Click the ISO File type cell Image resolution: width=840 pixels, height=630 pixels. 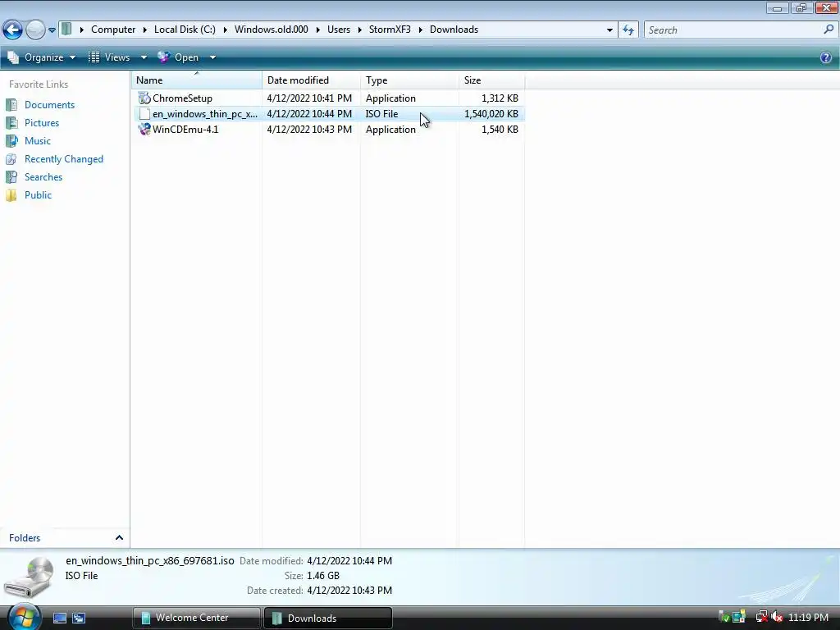[381, 113]
